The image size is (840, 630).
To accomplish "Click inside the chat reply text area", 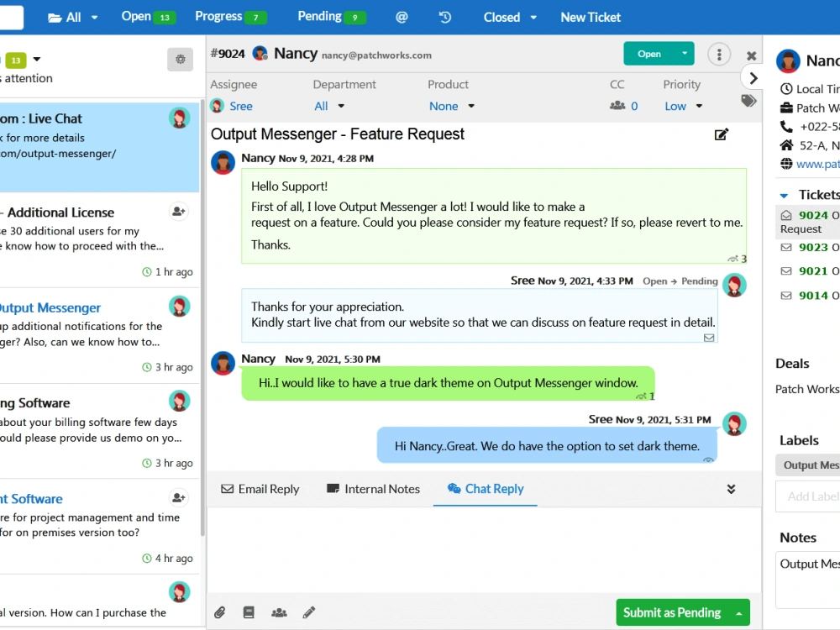I will click(x=484, y=549).
